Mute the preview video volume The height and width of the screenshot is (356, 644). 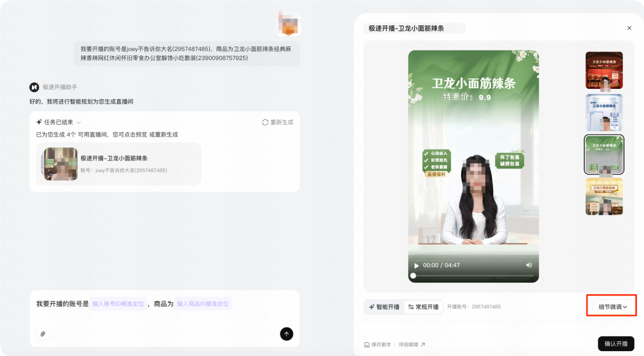point(528,265)
